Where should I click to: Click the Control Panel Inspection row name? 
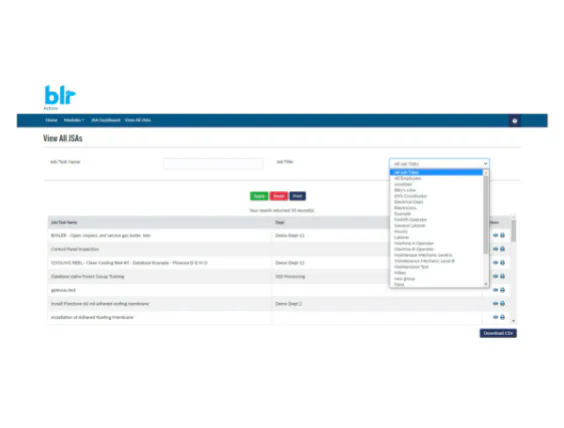[x=75, y=249]
